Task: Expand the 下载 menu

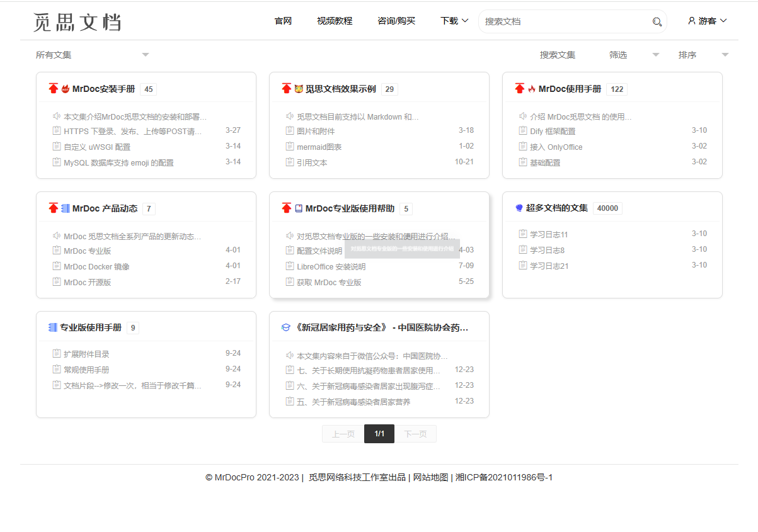Action: [454, 21]
